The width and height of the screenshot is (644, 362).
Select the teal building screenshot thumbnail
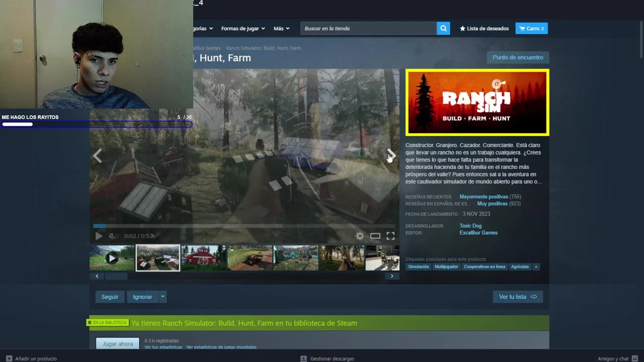296,258
